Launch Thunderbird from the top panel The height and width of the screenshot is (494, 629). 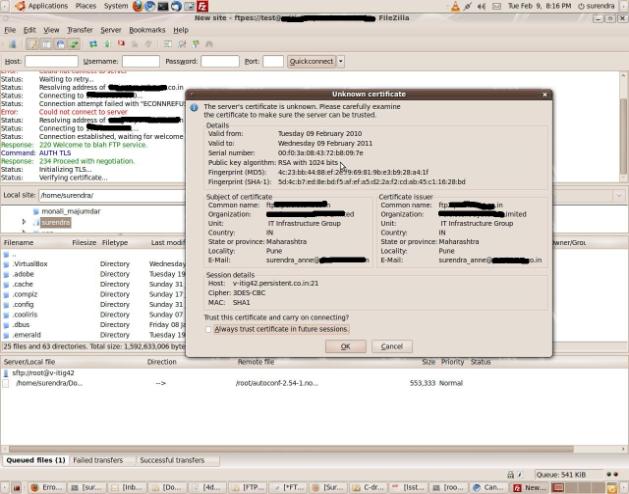(176, 6)
